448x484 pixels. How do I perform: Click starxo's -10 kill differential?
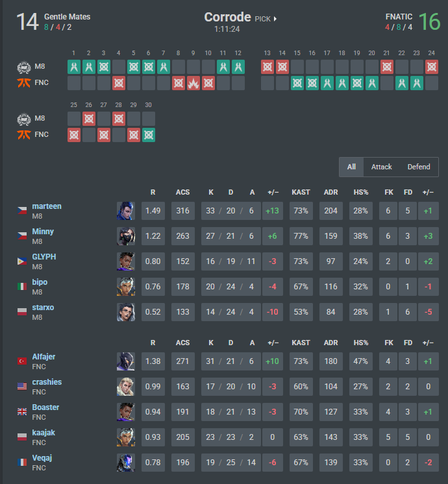273,312
